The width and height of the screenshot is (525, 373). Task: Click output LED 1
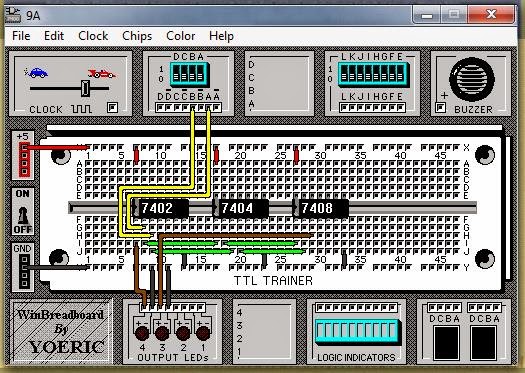203,333
